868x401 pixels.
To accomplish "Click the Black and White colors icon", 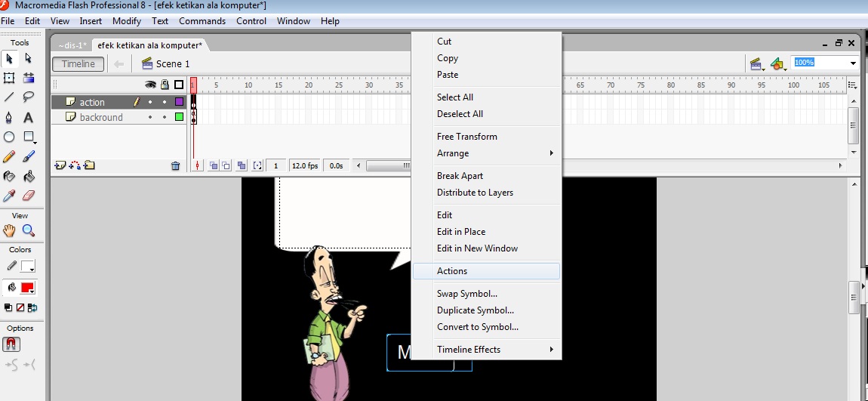I will click(8, 307).
